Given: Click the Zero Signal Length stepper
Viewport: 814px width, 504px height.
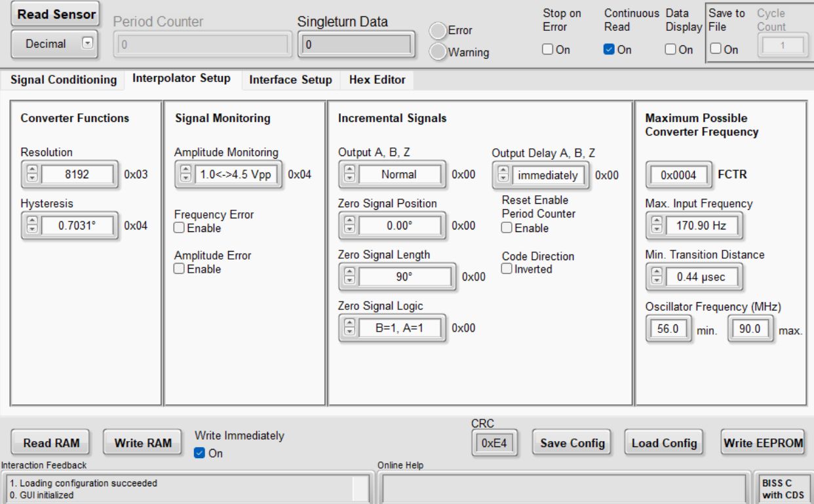Looking at the screenshot, I should [349, 277].
